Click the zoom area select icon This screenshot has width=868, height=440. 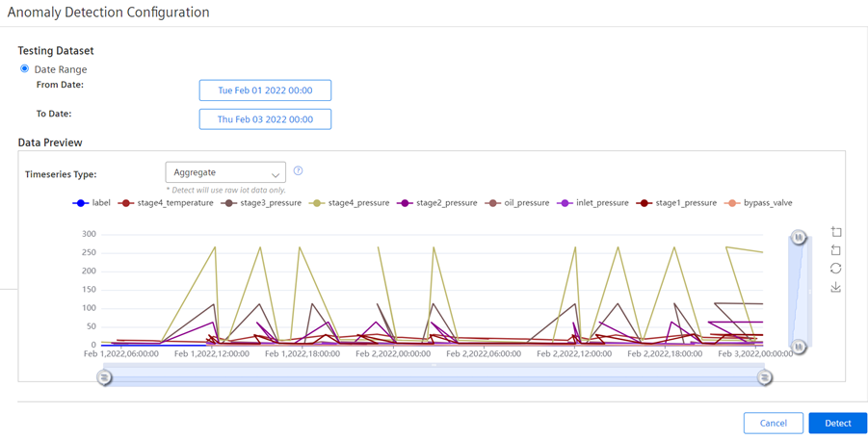point(836,232)
